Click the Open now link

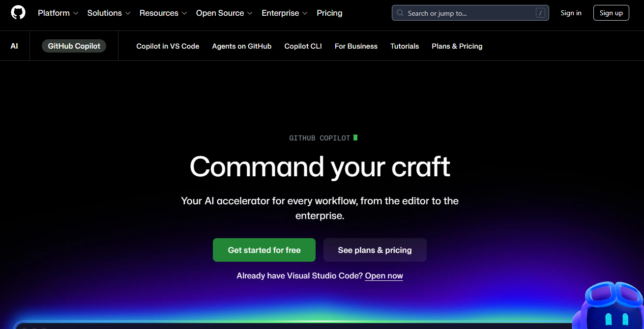tap(384, 276)
